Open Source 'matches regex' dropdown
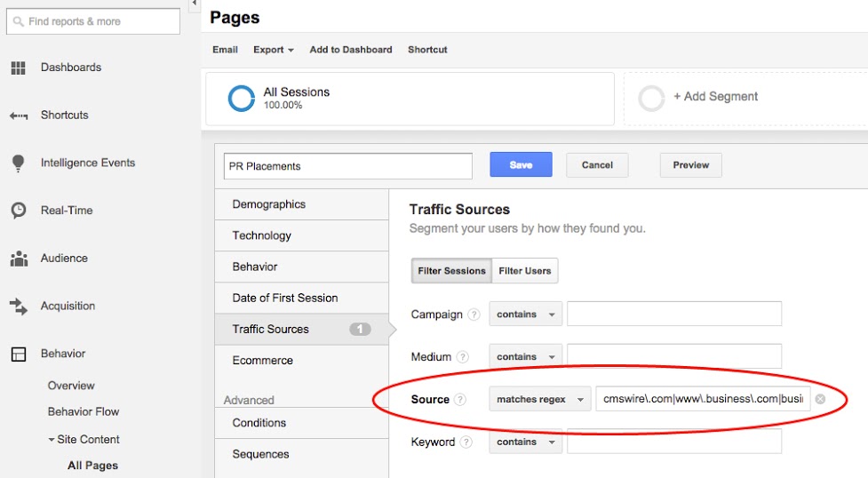Screen dimensions: 868x478 coord(539,400)
